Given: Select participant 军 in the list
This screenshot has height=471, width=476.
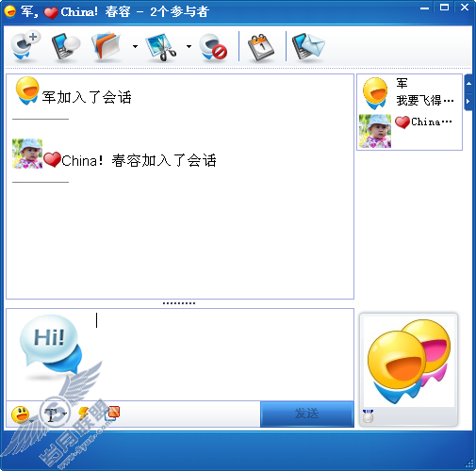Looking at the screenshot, I should pyautogui.click(x=409, y=93).
